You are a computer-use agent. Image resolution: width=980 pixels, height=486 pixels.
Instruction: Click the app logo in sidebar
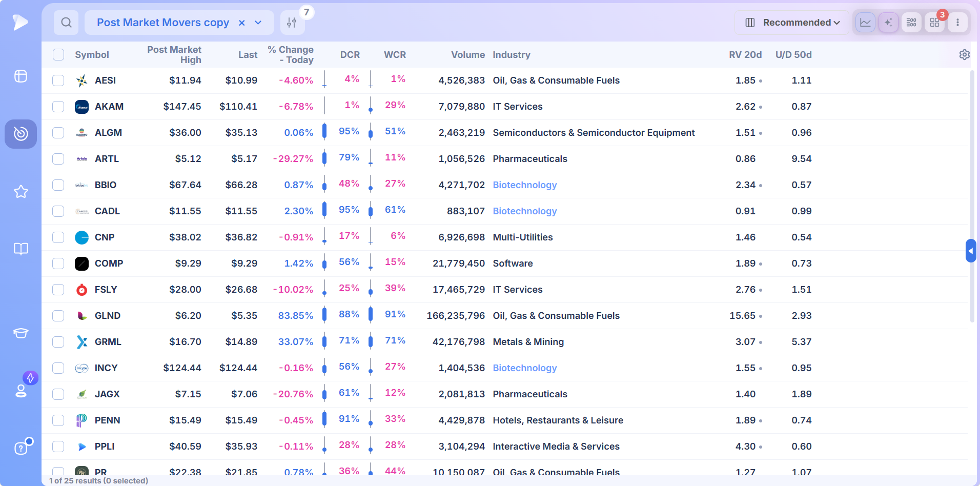tap(21, 22)
